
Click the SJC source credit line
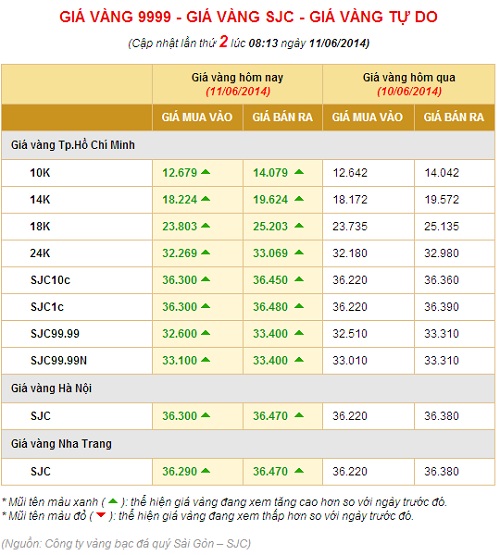(126, 543)
